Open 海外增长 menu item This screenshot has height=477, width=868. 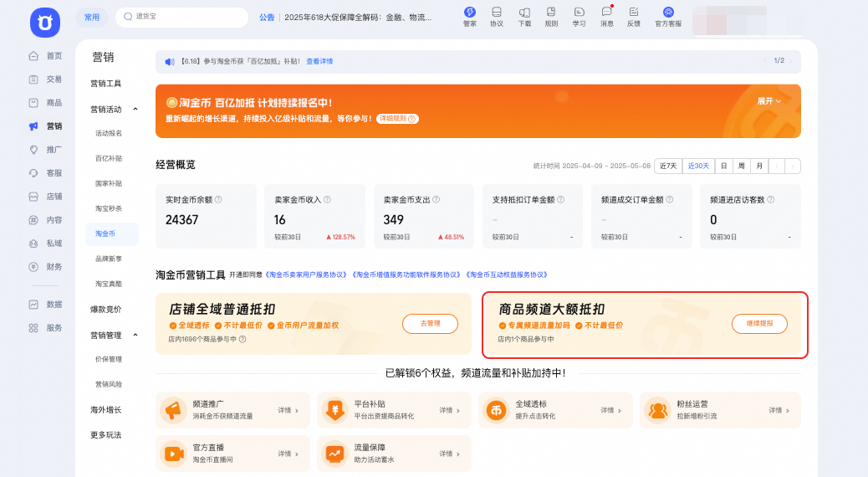105,410
